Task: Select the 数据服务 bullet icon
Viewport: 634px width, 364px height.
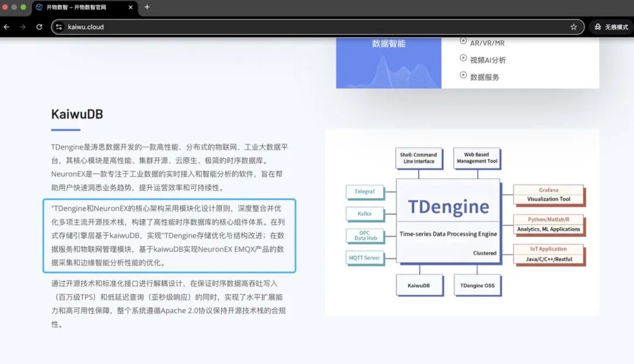Action: (463, 75)
